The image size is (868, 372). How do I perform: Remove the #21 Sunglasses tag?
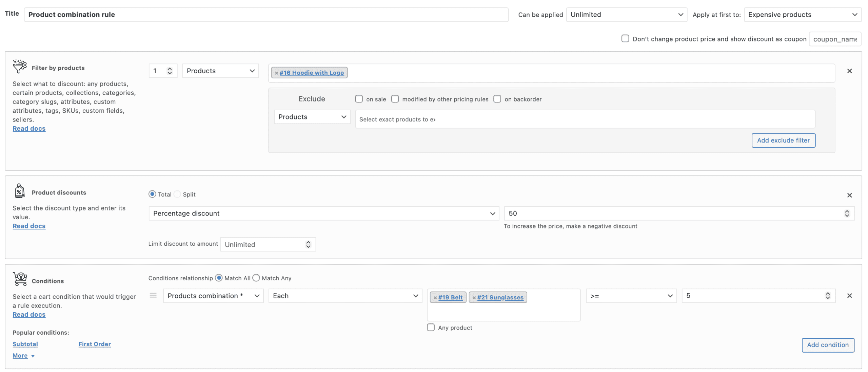pos(474,298)
